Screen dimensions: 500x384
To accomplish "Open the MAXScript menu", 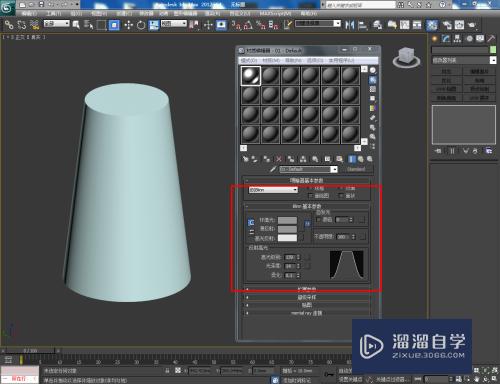I will pos(275,14).
